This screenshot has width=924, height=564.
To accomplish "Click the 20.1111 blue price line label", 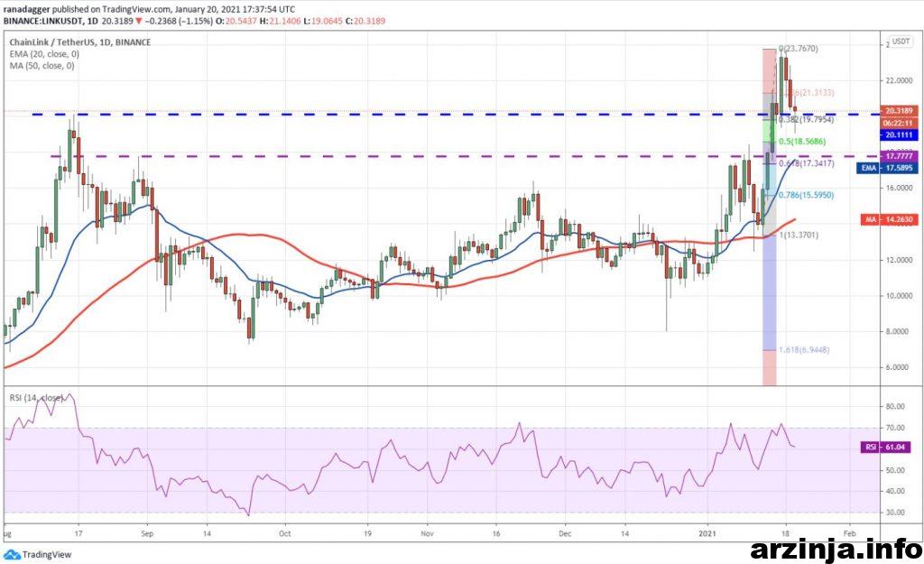I will point(899,135).
